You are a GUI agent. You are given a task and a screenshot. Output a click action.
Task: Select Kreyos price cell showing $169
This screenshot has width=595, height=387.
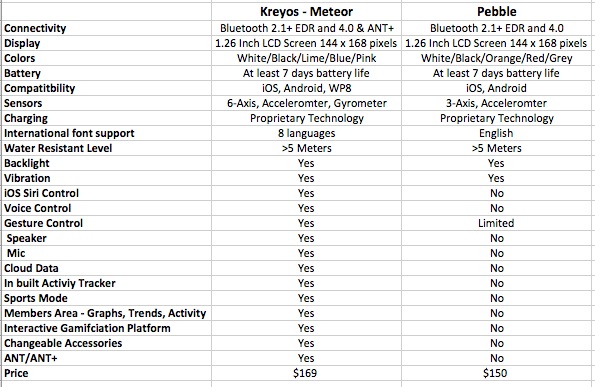point(306,373)
